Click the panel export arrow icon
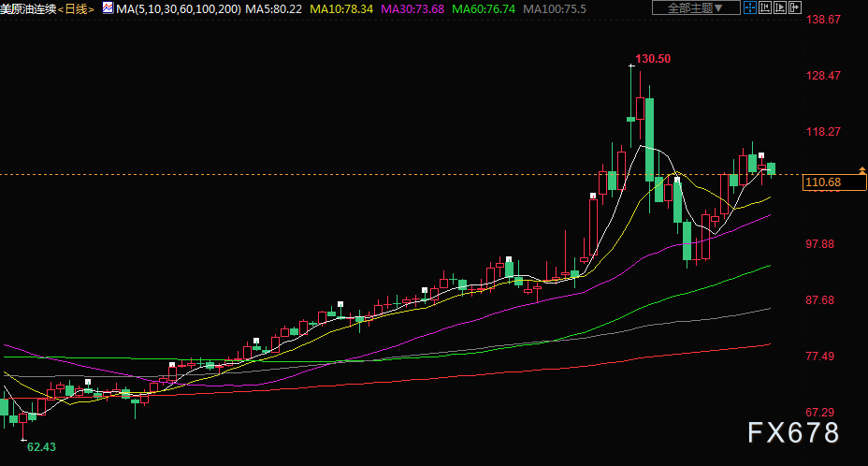 [x=795, y=7]
